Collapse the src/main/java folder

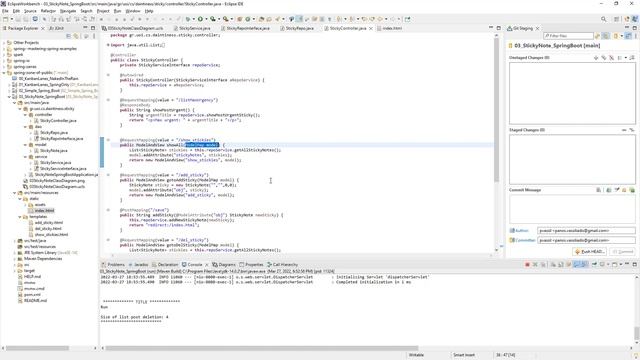click(x=15, y=103)
